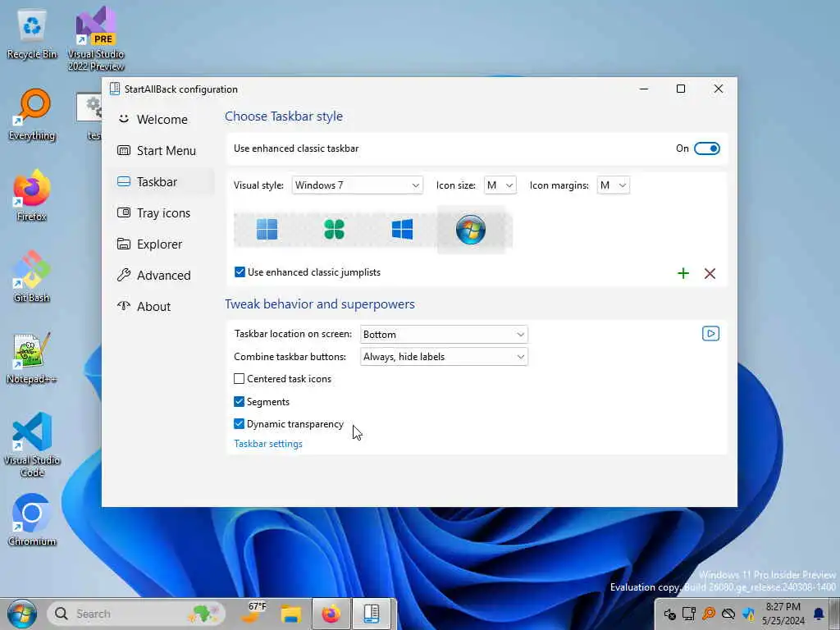840x630 pixels.
Task: Select the Taskbar section in sidebar
Action: (x=162, y=181)
